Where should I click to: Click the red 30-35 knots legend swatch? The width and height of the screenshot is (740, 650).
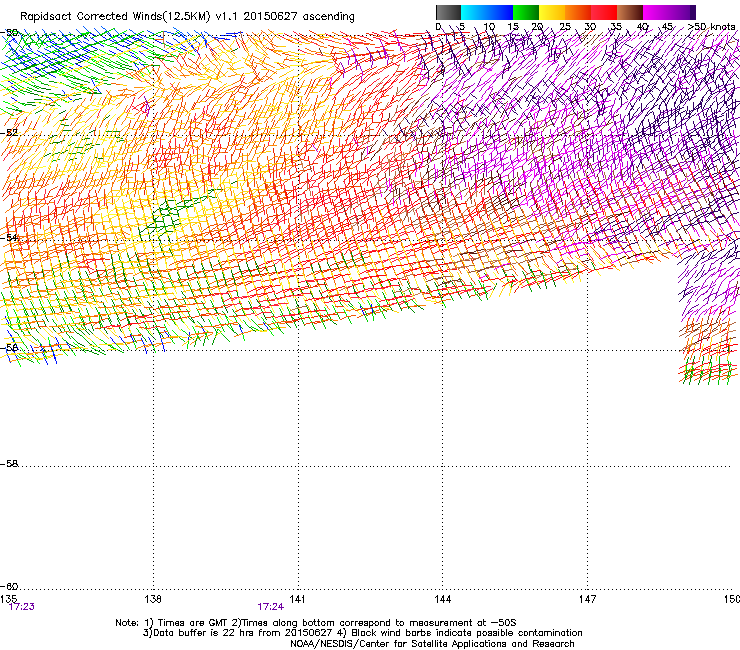tap(604, 12)
